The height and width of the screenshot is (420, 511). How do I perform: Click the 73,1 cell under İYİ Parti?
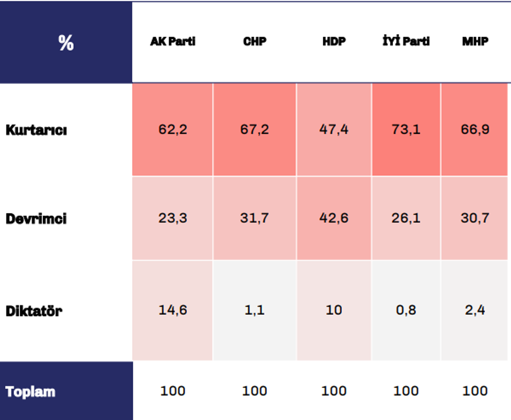click(406, 129)
